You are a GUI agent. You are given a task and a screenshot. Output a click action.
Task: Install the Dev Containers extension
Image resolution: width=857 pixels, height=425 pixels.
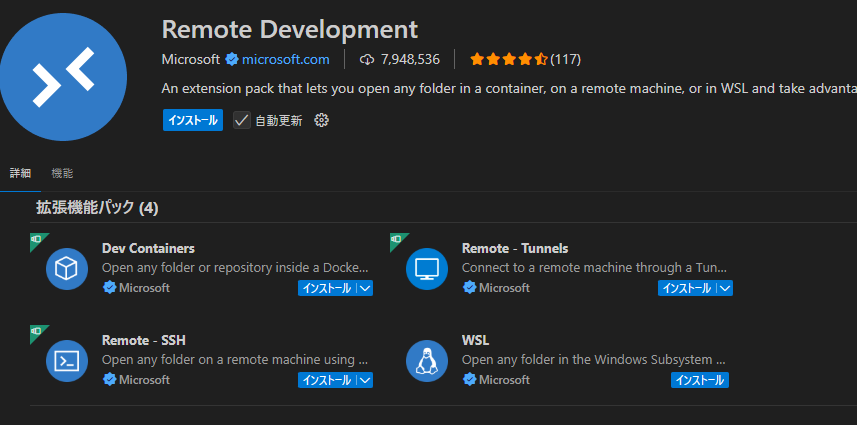point(327,288)
